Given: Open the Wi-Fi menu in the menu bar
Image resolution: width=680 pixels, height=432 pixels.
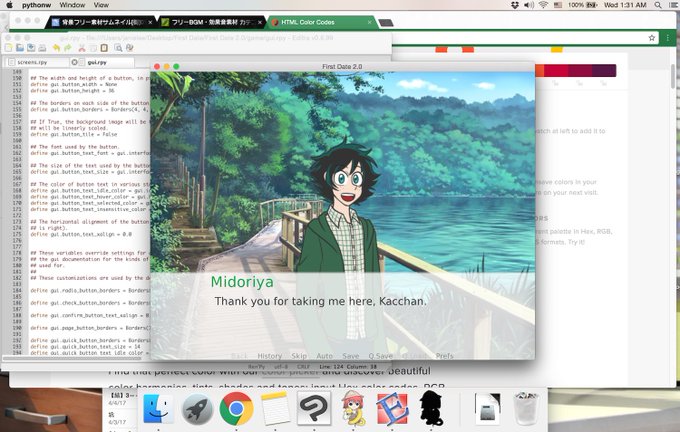Looking at the screenshot, I should point(543,5).
